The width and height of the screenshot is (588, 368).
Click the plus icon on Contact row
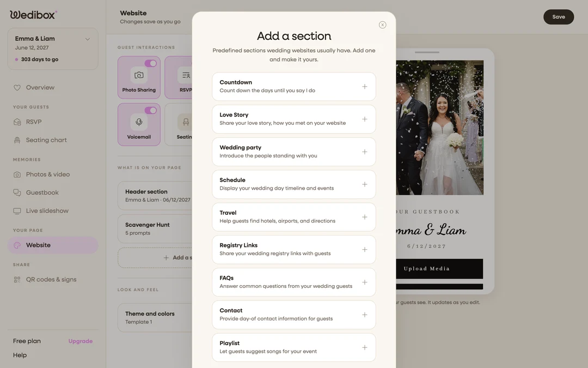pos(364,315)
